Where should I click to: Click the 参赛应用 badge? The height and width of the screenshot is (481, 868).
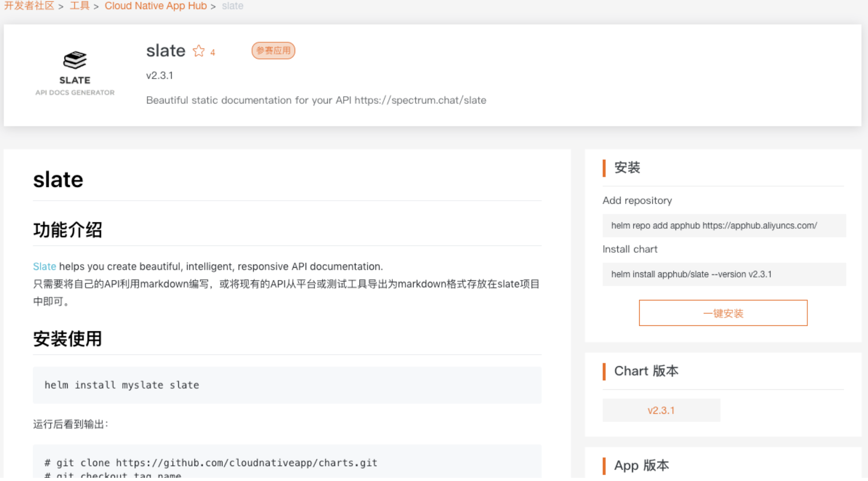coord(273,50)
